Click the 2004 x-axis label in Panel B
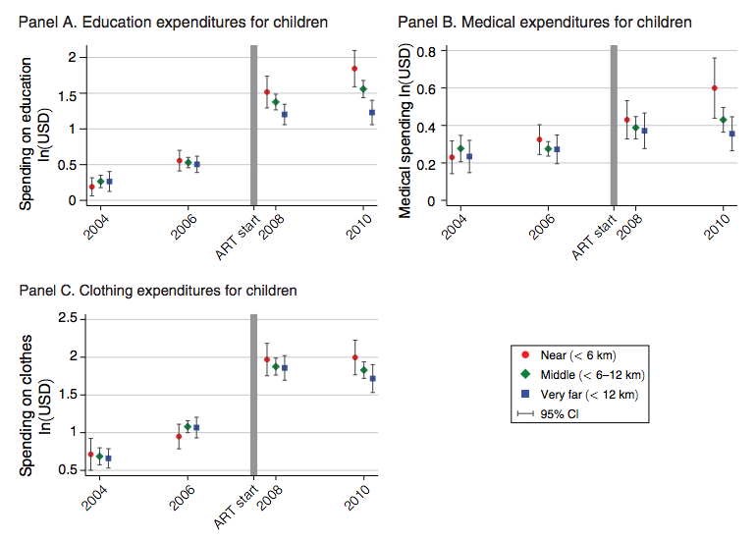Viewport: 756px width, 541px height. click(x=455, y=228)
